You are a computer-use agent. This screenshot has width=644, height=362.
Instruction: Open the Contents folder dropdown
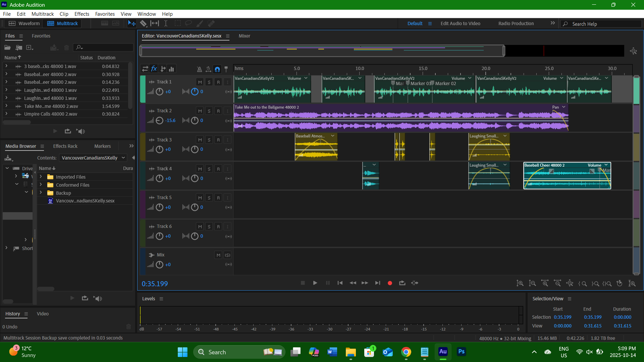(123, 158)
